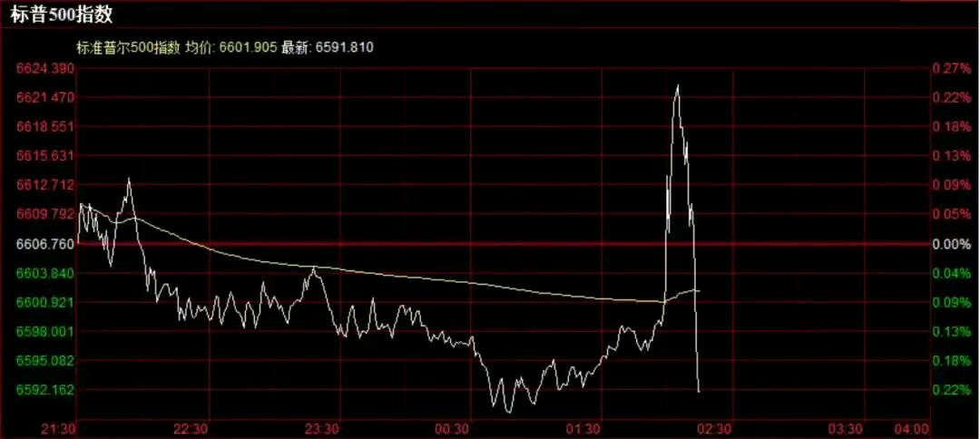Click the 01:30 time axis label
This screenshot has width=980, height=439.
(x=585, y=429)
